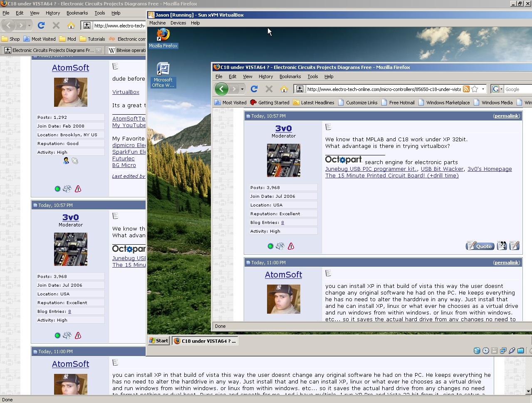Image resolution: width=532 pixels, height=403 pixels.
Task: Switch to the Bitwise operati tab in outer Firefox
Action: tap(126, 50)
